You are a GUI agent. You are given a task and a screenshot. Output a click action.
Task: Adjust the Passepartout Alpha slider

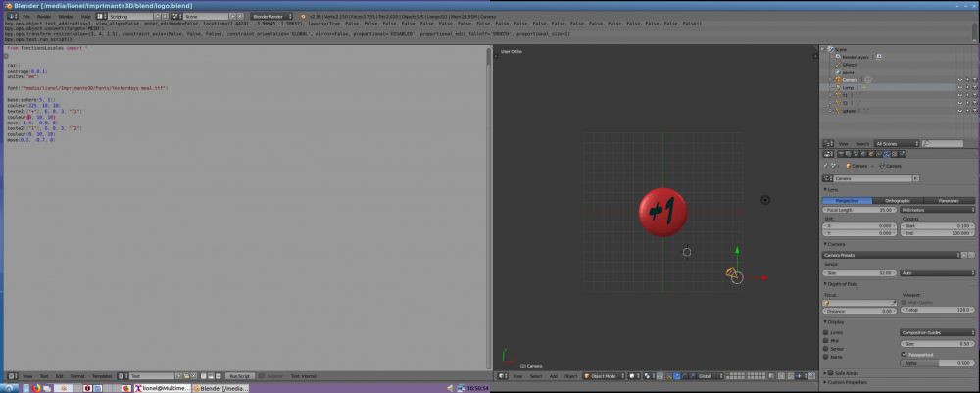pyautogui.click(x=936, y=362)
